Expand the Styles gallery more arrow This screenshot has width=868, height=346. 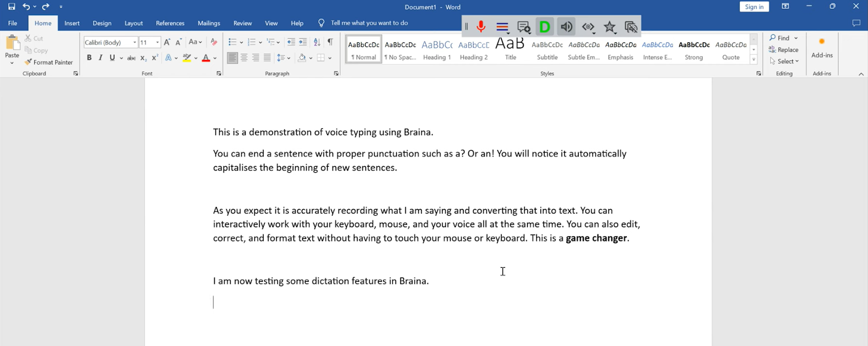tap(754, 60)
